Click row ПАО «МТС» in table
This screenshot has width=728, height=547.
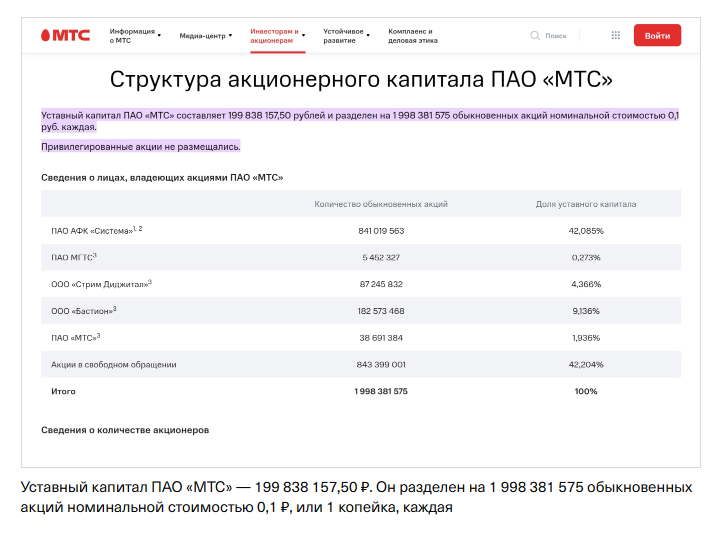361,338
